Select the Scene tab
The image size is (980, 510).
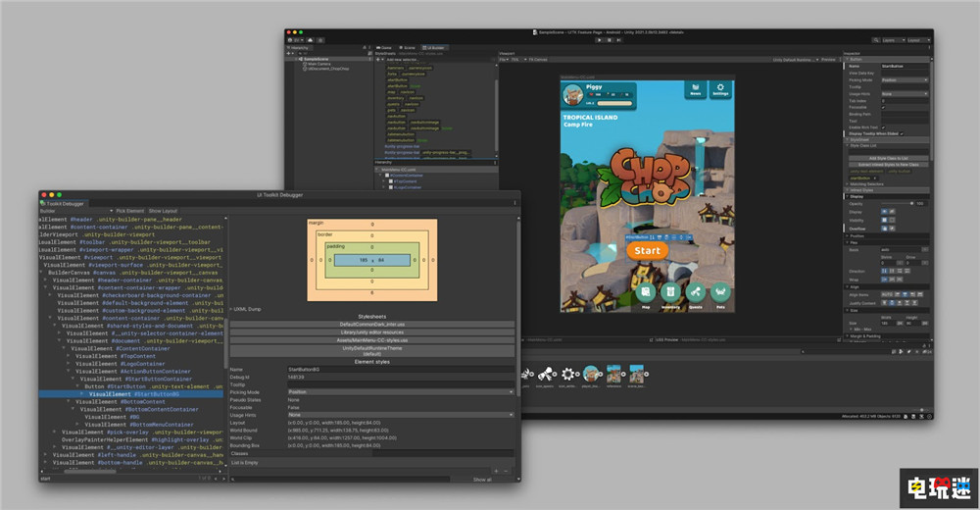point(409,47)
